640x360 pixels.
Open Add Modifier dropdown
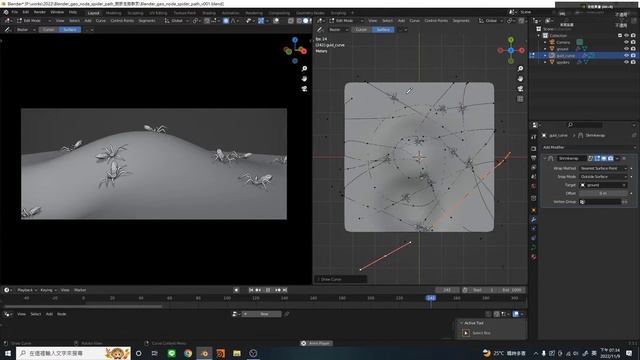(x=589, y=147)
